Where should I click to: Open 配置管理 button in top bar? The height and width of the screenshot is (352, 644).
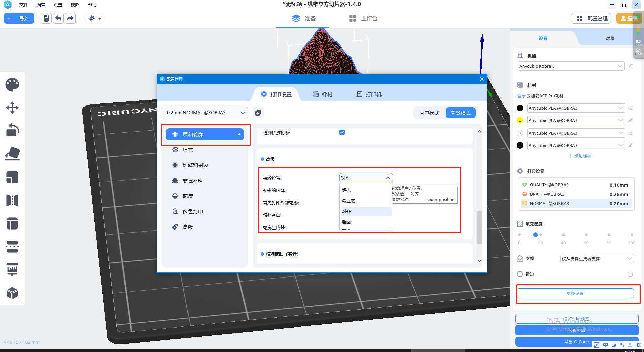click(x=591, y=18)
